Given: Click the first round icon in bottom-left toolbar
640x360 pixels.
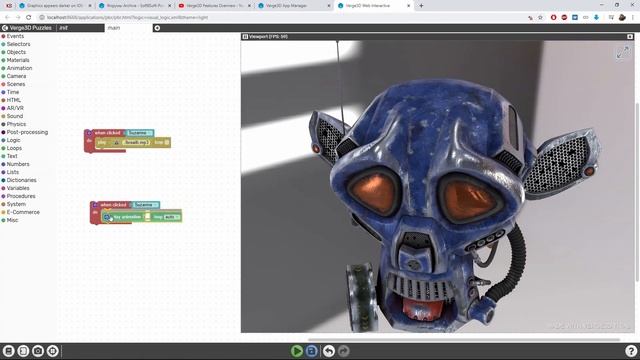Looking at the screenshot, I should coord(9,351).
